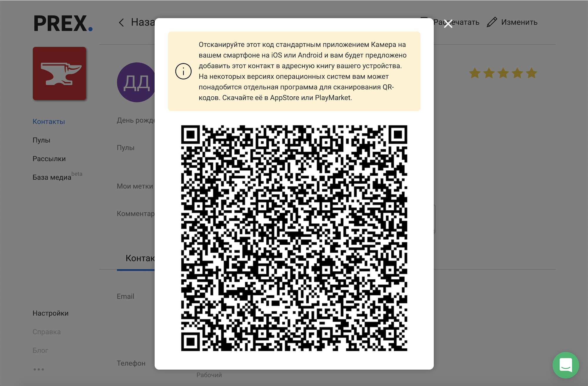
Task: Click the info icon in yellow notice
Action: point(183,71)
